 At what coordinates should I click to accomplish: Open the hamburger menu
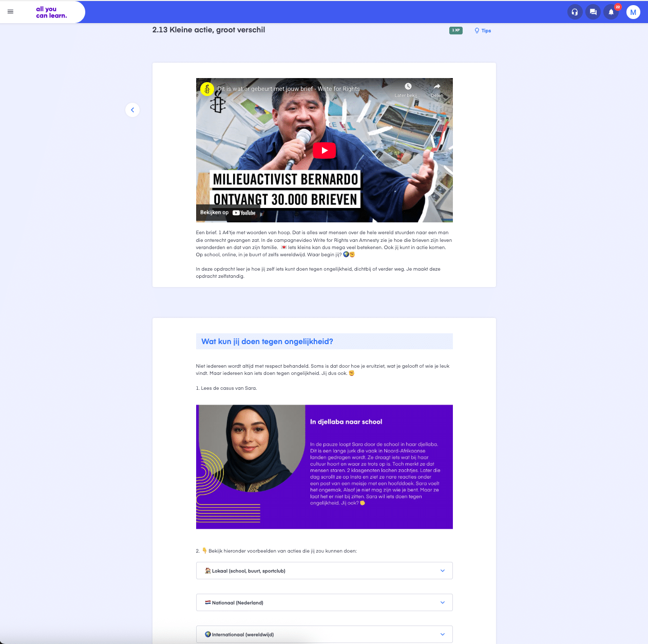coord(10,11)
